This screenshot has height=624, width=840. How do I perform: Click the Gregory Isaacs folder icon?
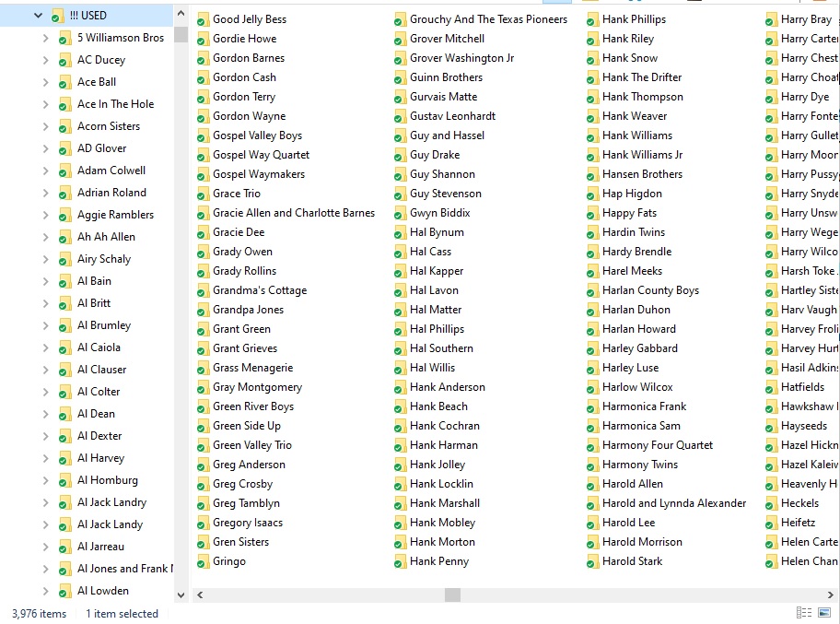point(203,523)
